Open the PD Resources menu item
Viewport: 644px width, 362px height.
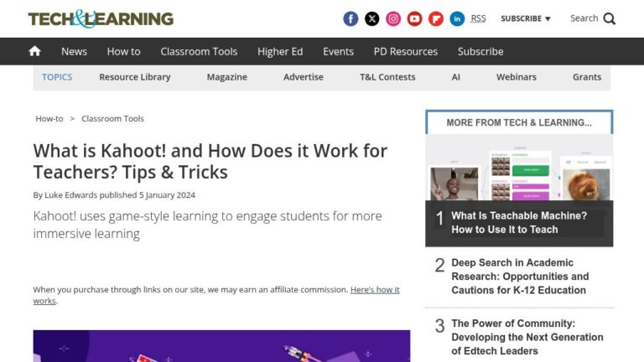tap(405, 51)
